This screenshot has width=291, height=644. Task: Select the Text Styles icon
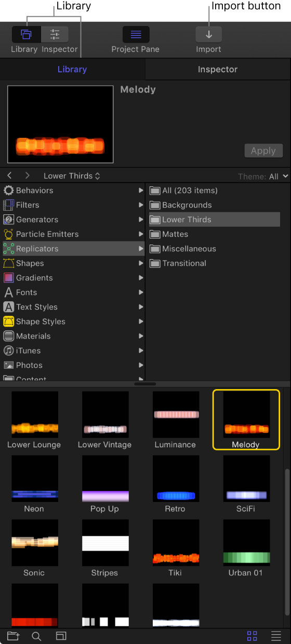(8, 307)
